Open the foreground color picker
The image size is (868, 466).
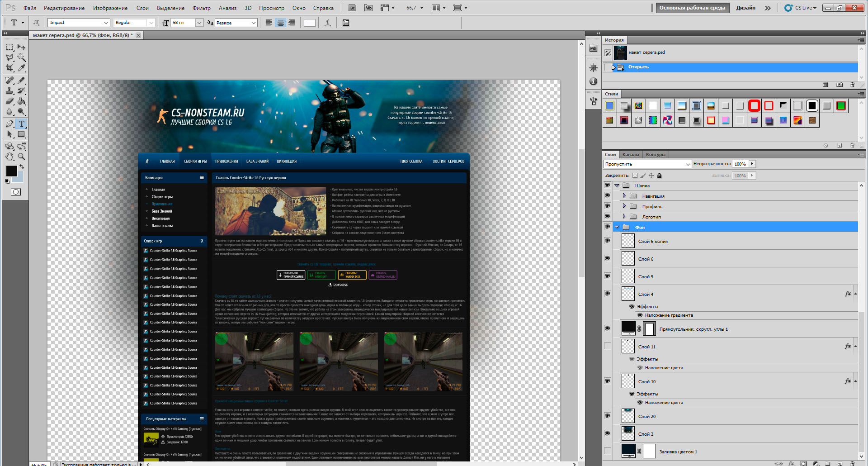(x=11, y=171)
